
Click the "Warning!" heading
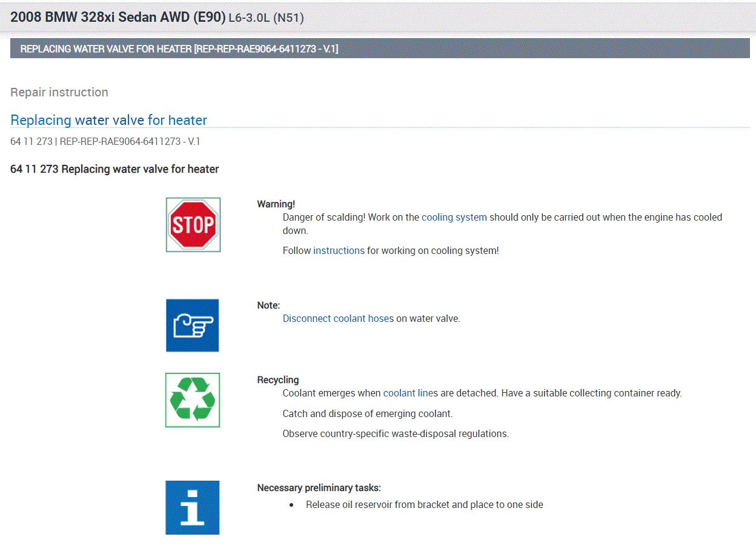click(276, 204)
